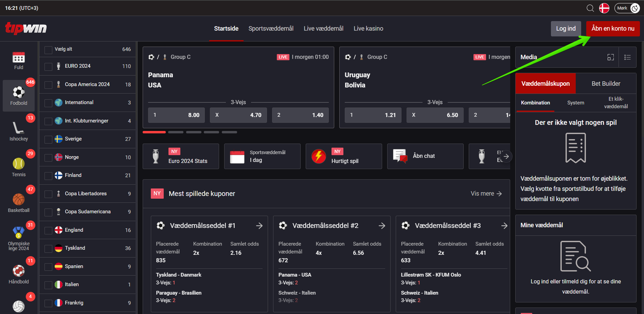Switch to the Bet Builder tab
Viewport: 644px width, 314px height.
606,84
